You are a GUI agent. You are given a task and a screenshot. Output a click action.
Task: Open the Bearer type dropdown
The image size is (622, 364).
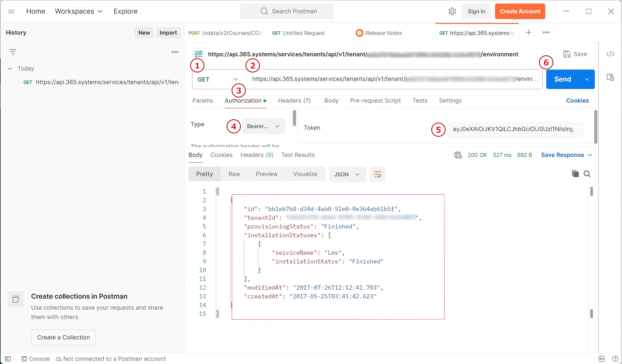coord(264,126)
